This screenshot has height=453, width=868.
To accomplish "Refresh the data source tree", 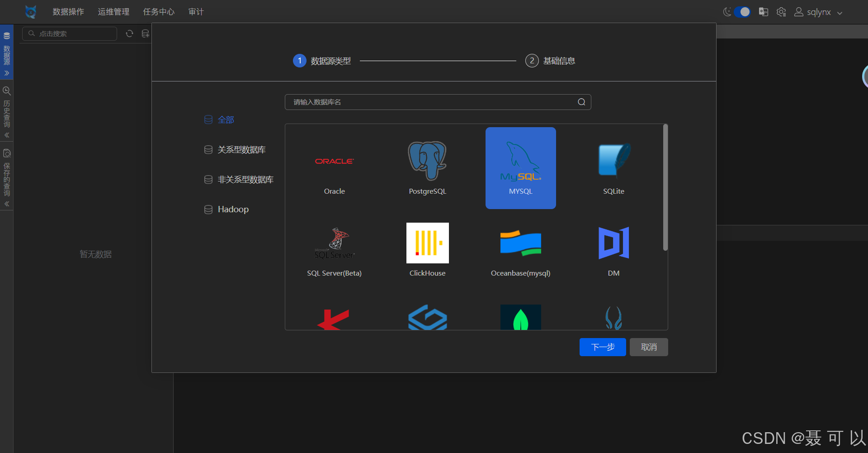I will tap(129, 33).
